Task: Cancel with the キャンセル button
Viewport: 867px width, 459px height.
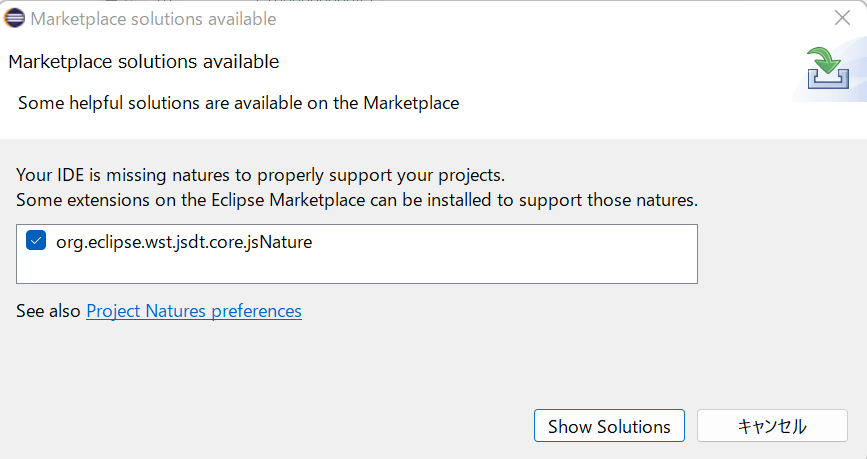Action: click(x=771, y=426)
